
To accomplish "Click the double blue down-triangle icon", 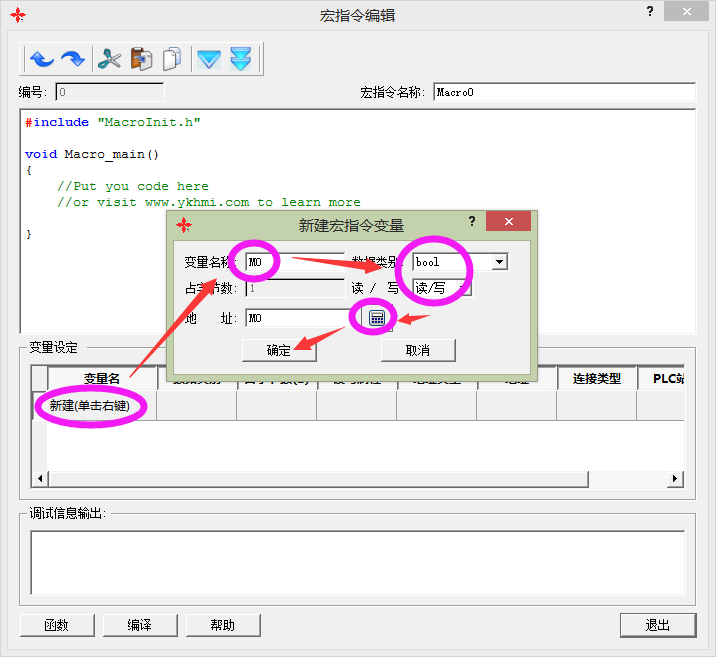I will [240, 59].
